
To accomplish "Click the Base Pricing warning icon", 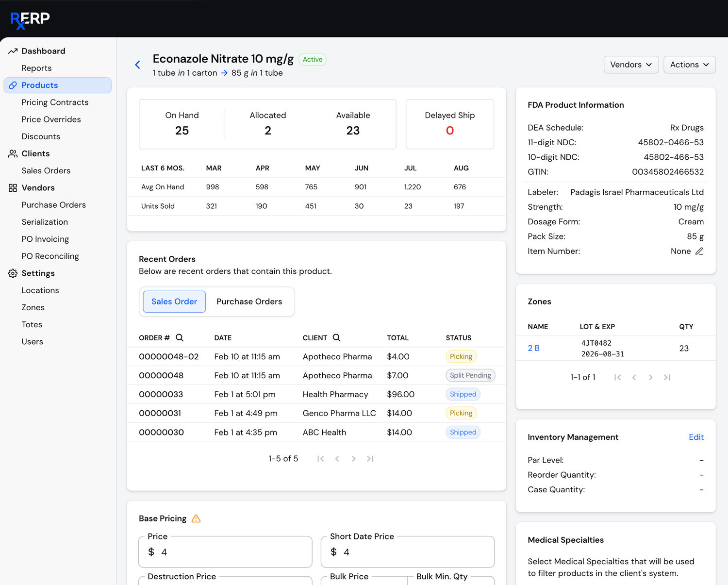I will click(x=196, y=518).
